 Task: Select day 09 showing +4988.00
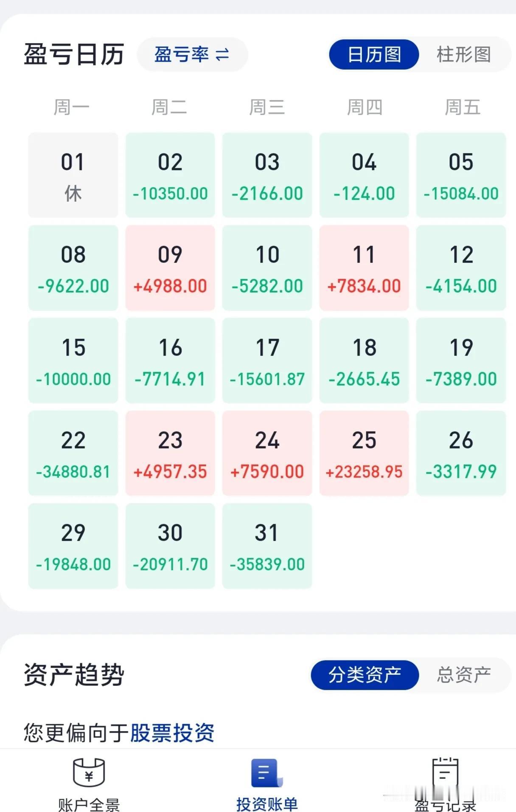170,268
